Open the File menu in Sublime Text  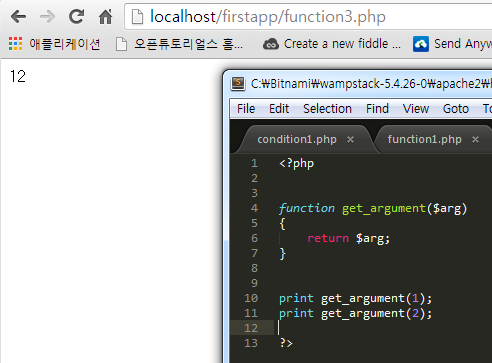[246, 109]
